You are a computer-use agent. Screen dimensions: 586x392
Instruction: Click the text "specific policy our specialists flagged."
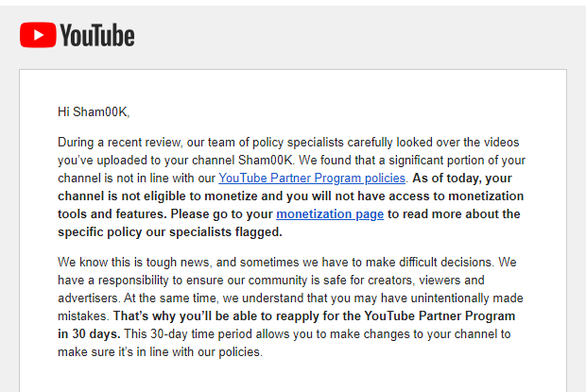(x=170, y=231)
